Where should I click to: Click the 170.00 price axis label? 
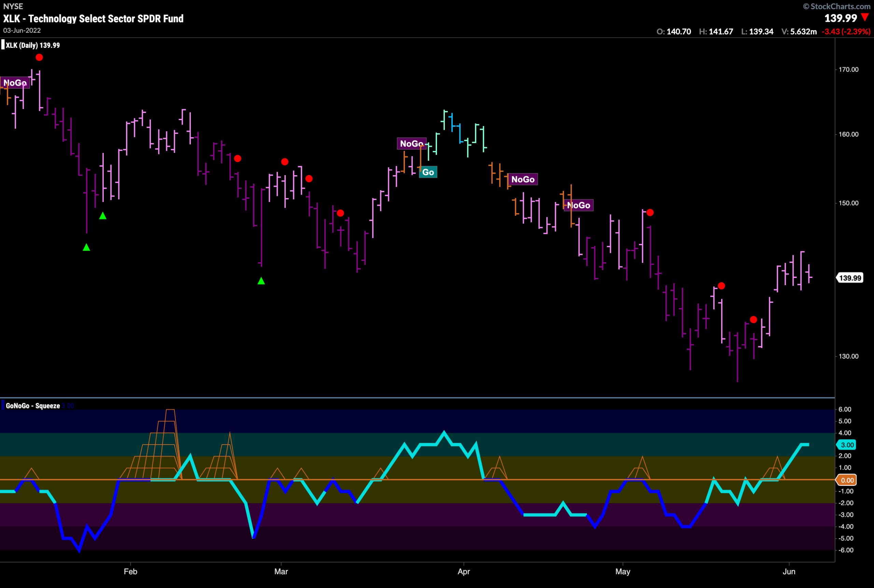tap(848, 69)
